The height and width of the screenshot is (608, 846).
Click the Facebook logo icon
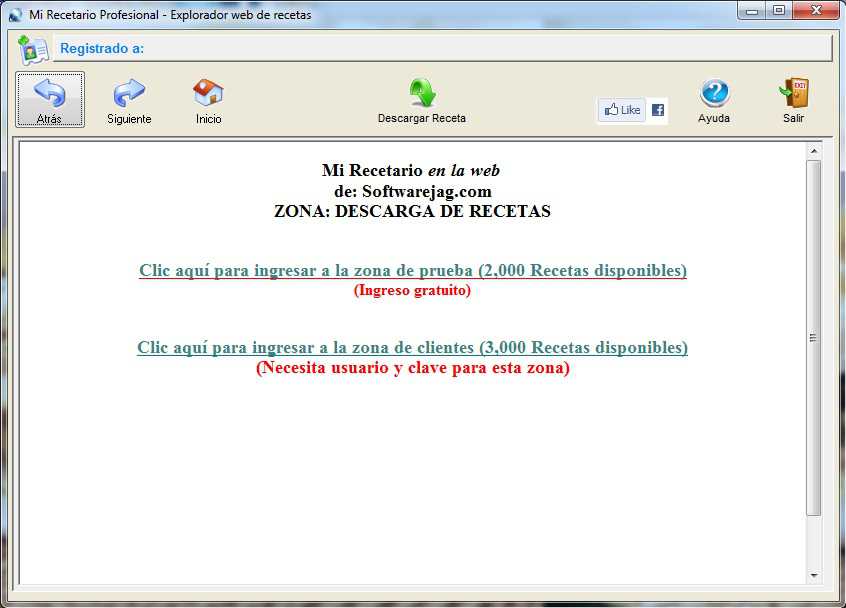tap(658, 110)
